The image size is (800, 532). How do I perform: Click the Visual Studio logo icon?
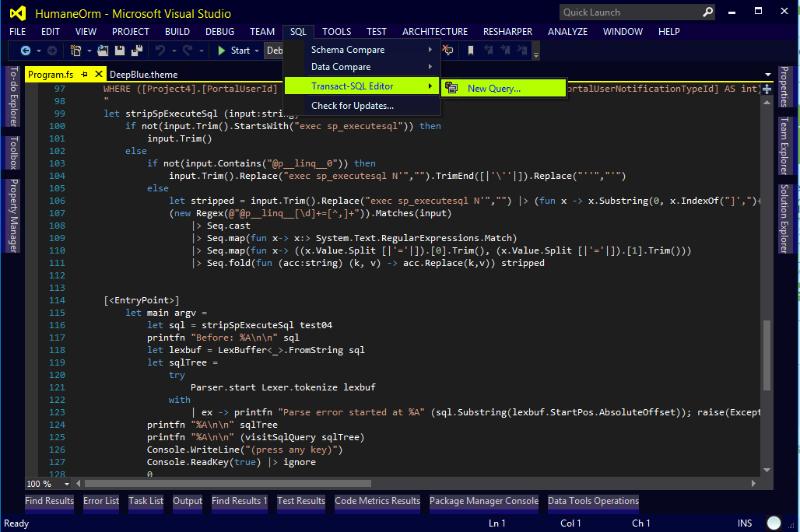tap(18, 13)
